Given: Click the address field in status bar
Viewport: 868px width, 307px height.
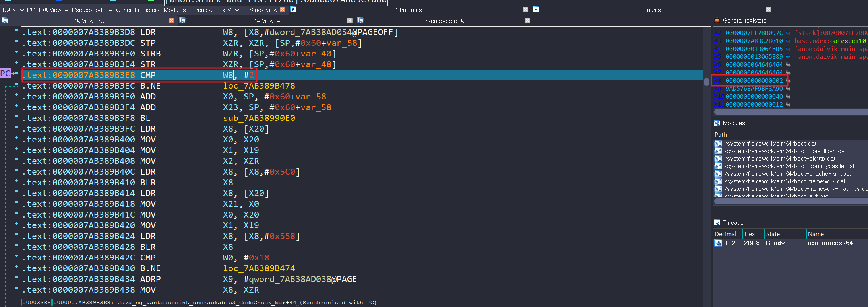Looking at the screenshot, I should pyautogui.click(x=175, y=303).
